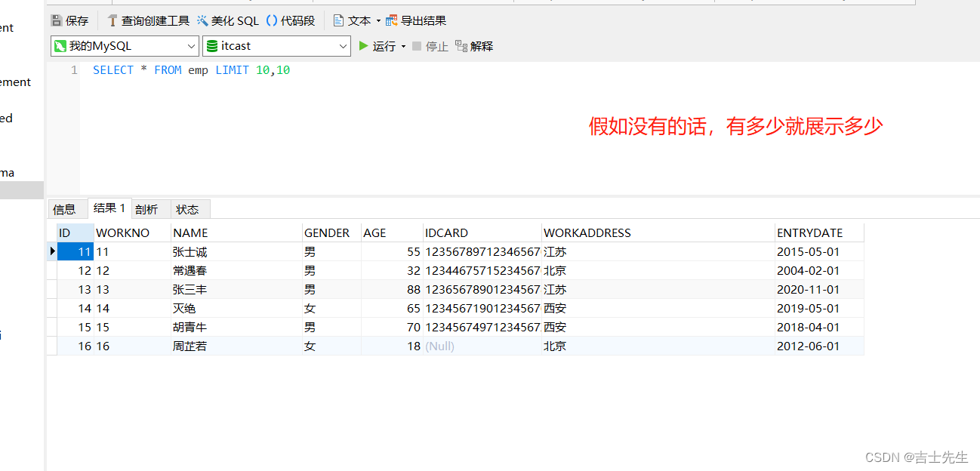Image resolution: width=980 pixels, height=471 pixels.
Task: Click Beautify SQL (美化 SQL)
Action: (228, 20)
